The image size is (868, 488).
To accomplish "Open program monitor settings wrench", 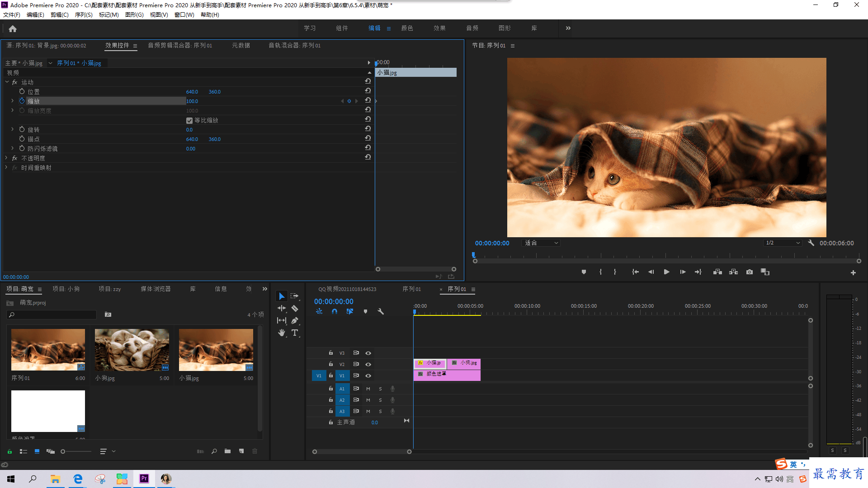I will (811, 243).
